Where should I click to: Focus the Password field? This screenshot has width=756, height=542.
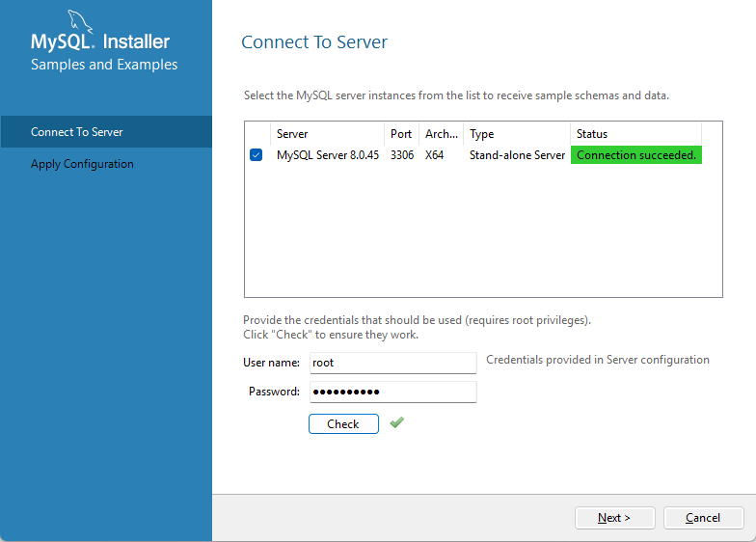pos(393,392)
